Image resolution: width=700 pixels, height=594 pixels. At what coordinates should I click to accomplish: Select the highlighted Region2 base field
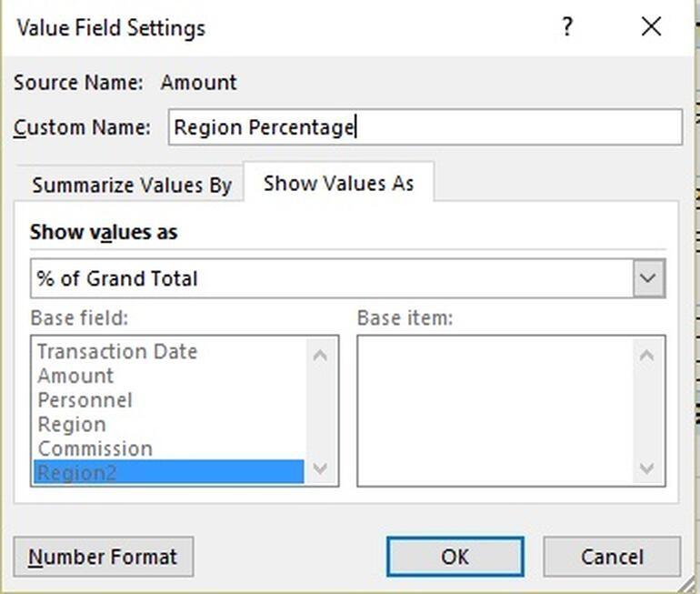click(x=77, y=472)
